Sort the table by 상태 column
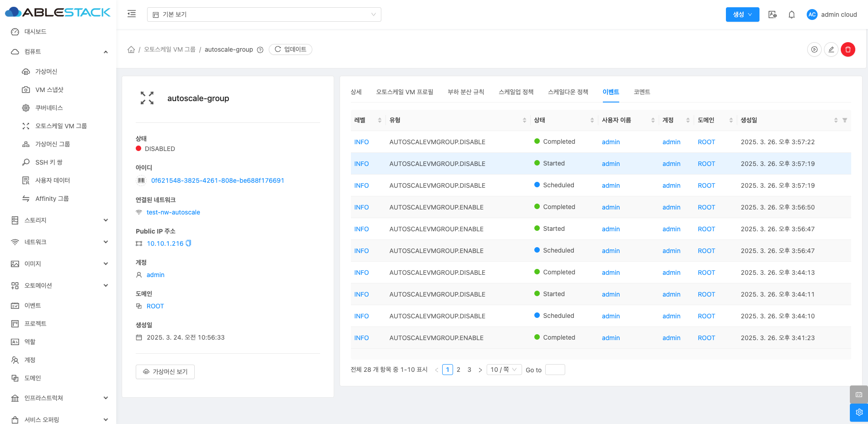Viewport: 868px width, 424px height. (x=592, y=120)
